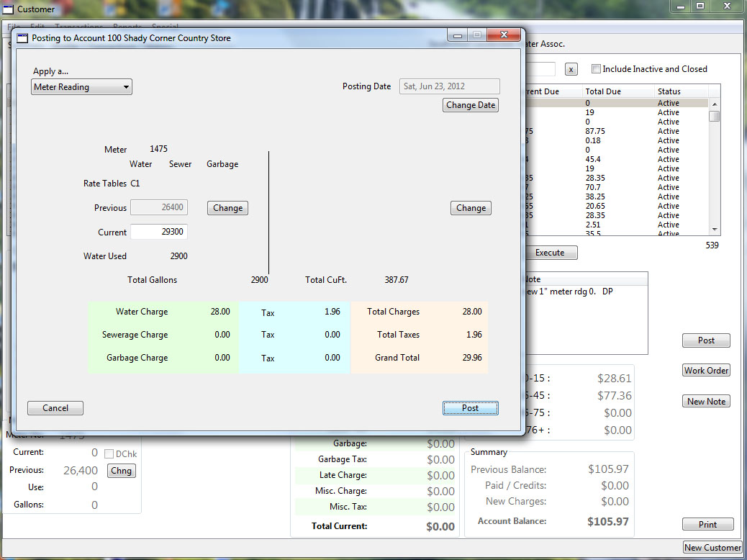Click the Change Date button
747x560 pixels.
click(x=471, y=105)
